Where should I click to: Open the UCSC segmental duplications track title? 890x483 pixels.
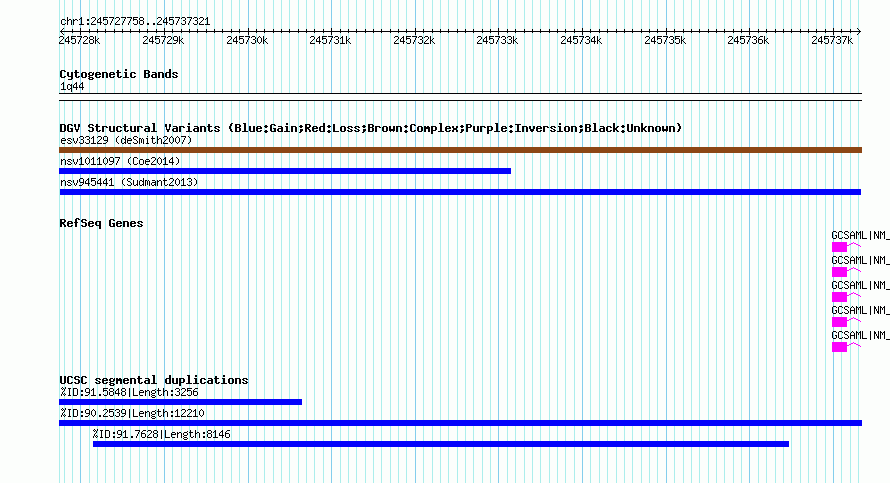tap(154, 380)
